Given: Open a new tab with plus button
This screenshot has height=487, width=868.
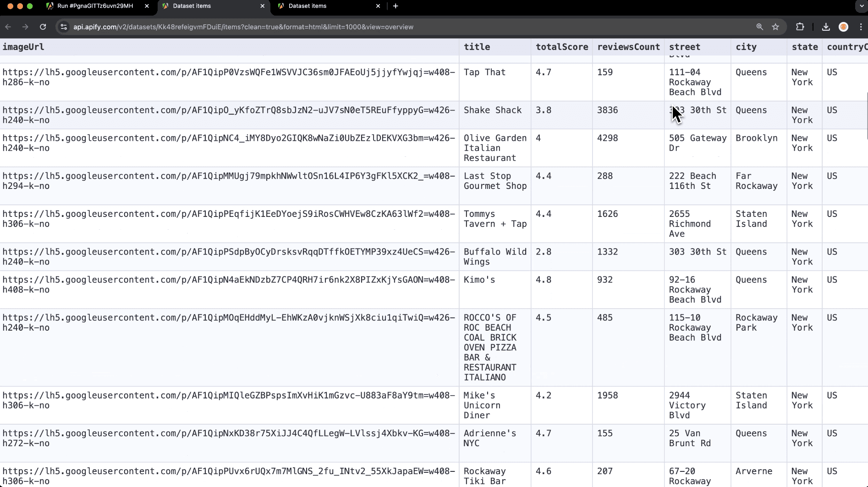Looking at the screenshot, I should (x=396, y=6).
